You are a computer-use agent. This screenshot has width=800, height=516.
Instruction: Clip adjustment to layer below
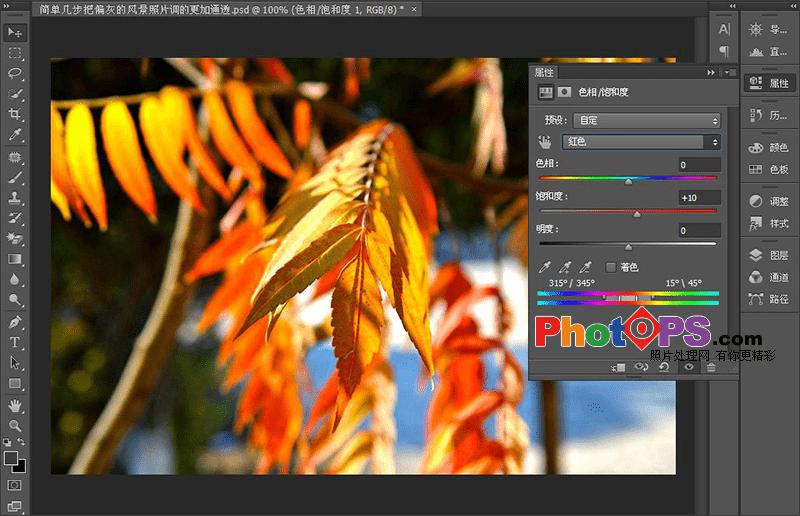618,367
